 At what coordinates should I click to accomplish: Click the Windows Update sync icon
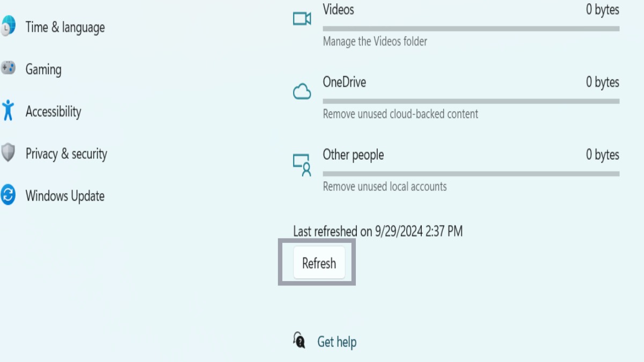(x=8, y=195)
